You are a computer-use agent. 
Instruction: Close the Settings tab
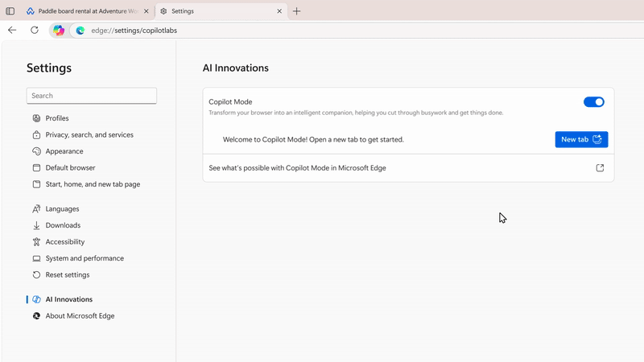pos(279,11)
